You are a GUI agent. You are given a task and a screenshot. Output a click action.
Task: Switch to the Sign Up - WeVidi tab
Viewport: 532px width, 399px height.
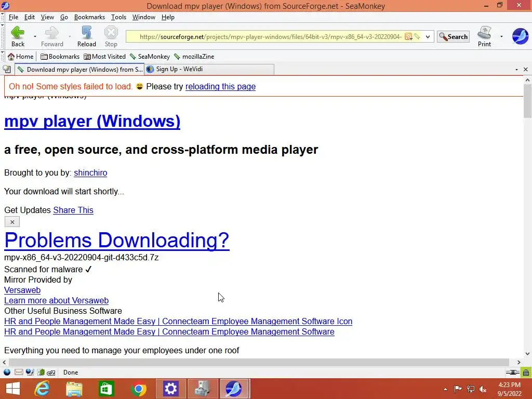(x=209, y=69)
